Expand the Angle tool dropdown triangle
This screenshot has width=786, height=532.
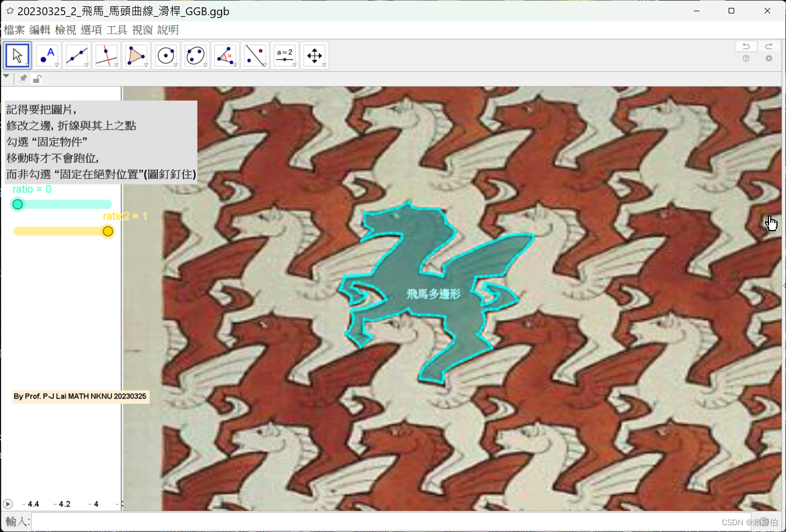(x=235, y=65)
